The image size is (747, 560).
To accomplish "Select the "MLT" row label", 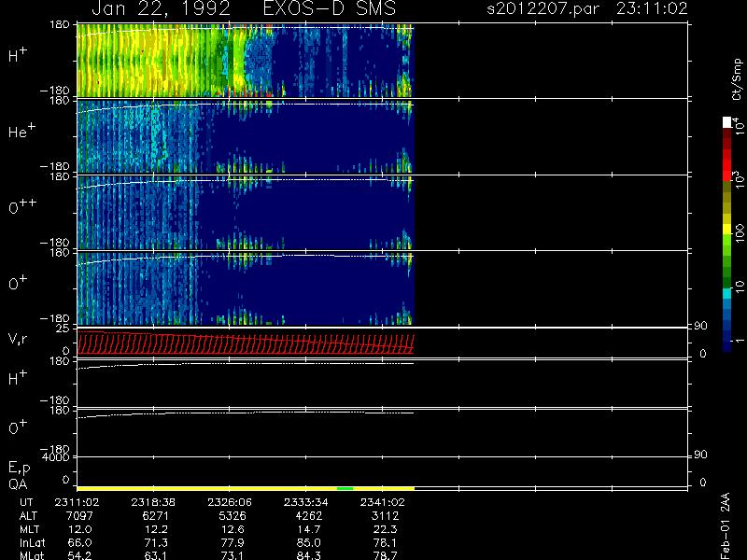I will (29, 529).
